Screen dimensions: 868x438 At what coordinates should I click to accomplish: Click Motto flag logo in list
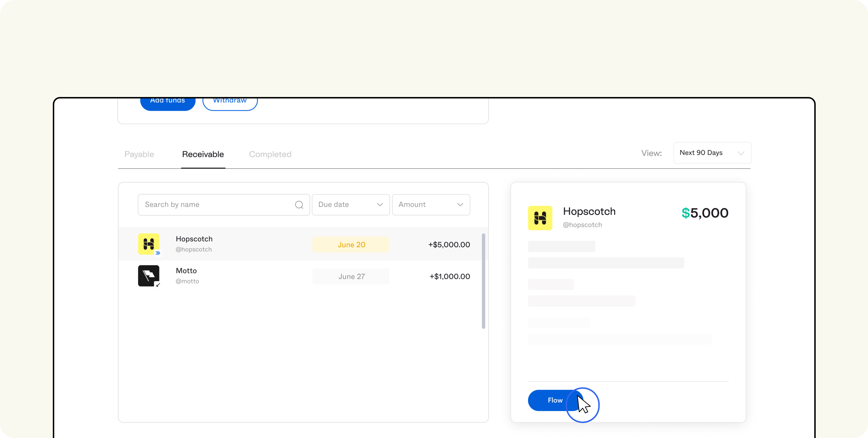pyautogui.click(x=148, y=276)
